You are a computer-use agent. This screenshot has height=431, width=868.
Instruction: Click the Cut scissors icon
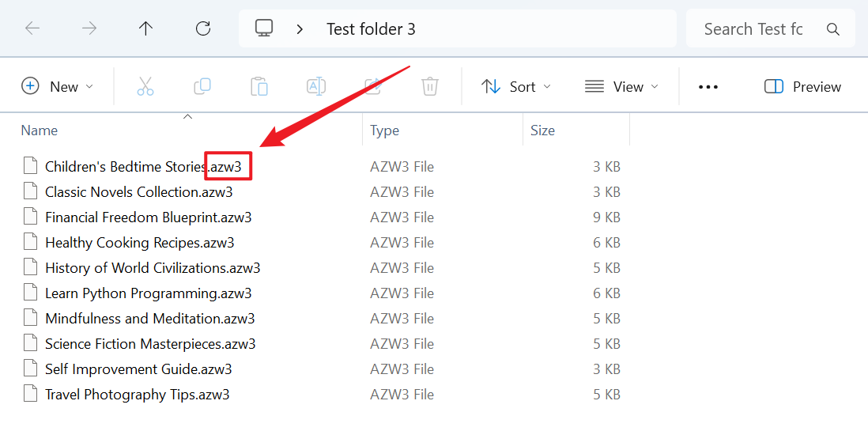145,87
